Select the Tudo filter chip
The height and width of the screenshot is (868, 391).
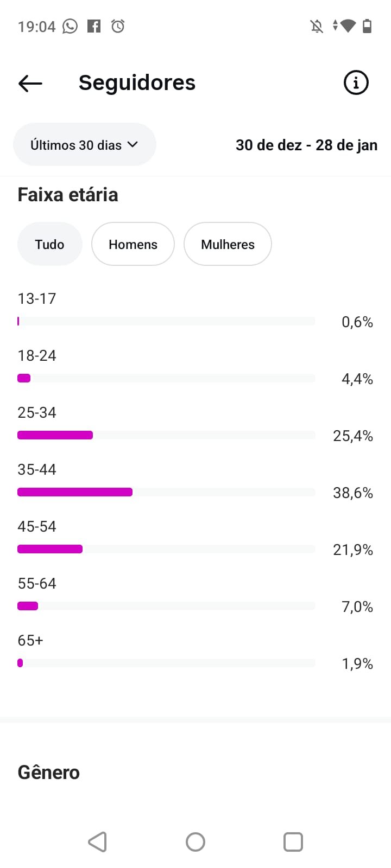click(x=49, y=244)
